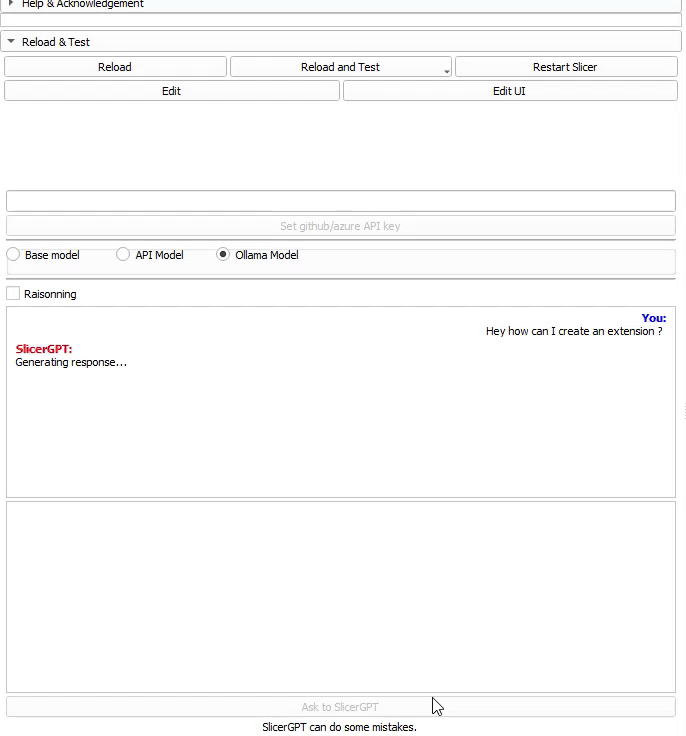Click the Generating response... text
686x736 pixels.
click(x=71, y=362)
